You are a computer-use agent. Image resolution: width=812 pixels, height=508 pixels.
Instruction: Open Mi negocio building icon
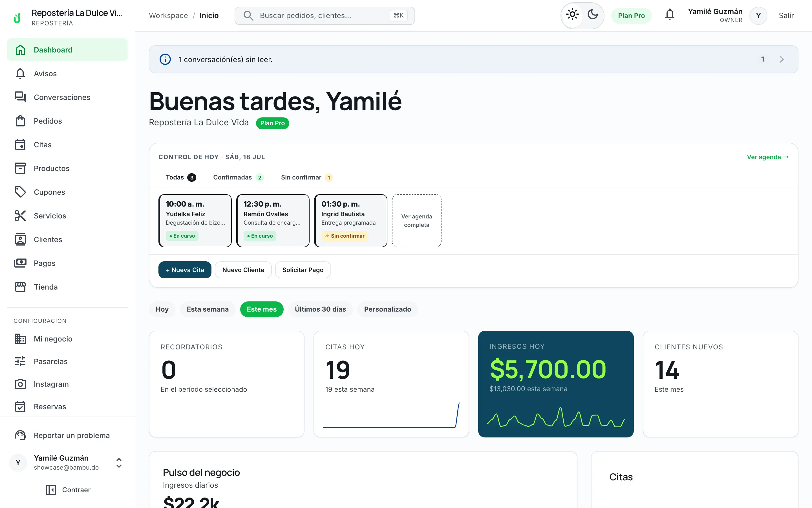pyautogui.click(x=20, y=339)
